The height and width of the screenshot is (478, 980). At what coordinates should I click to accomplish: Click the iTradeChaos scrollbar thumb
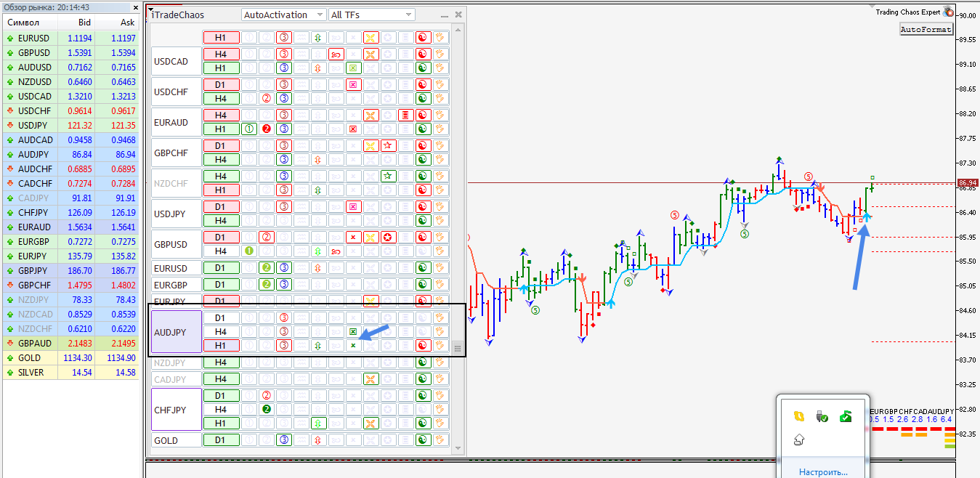[x=458, y=349]
